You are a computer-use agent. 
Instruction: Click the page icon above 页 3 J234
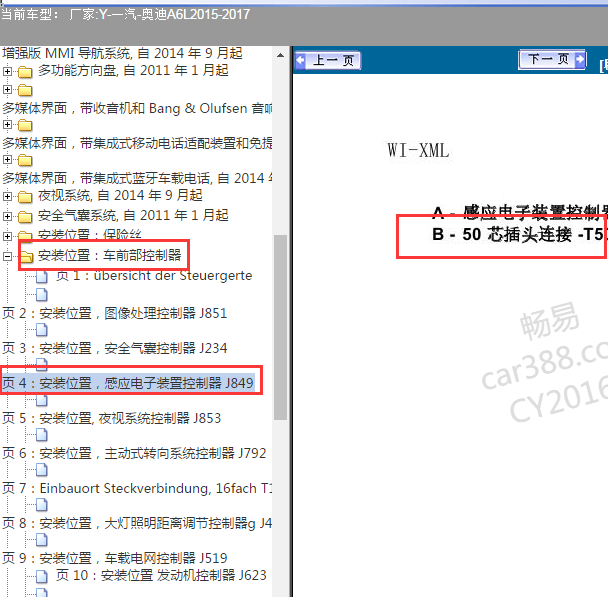pos(42,330)
